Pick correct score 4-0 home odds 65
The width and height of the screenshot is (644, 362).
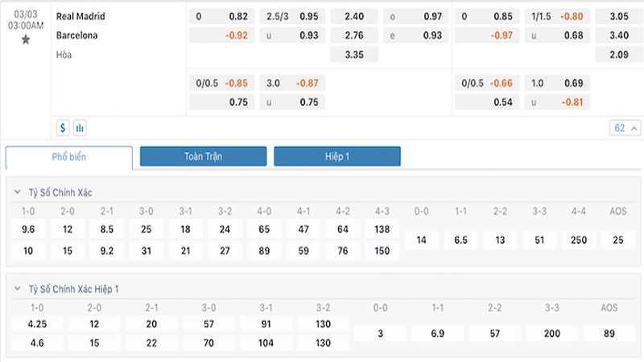point(264,229)
